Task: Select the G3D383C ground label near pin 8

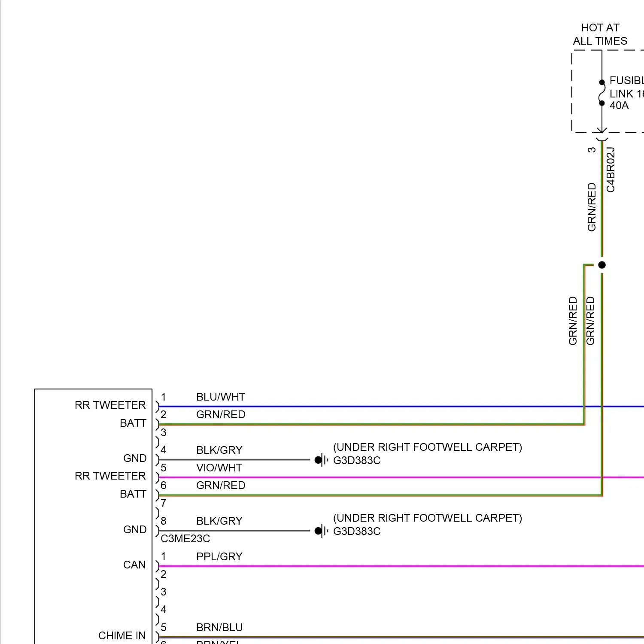Action: click(x=357, y=531)
